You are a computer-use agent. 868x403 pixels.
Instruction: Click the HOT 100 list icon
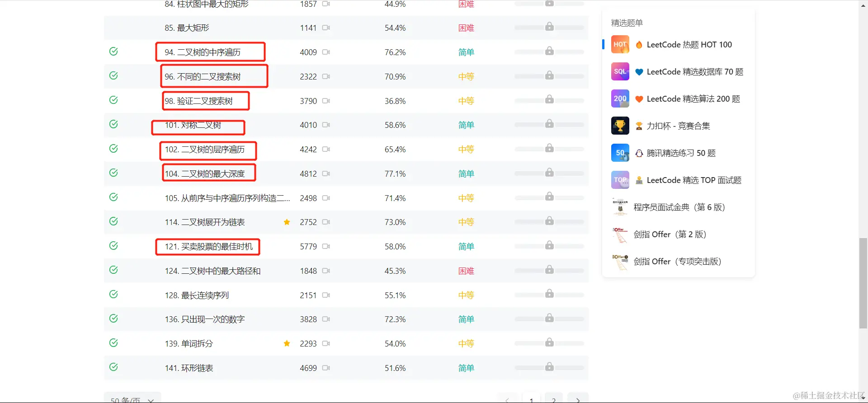pos(620,44)
